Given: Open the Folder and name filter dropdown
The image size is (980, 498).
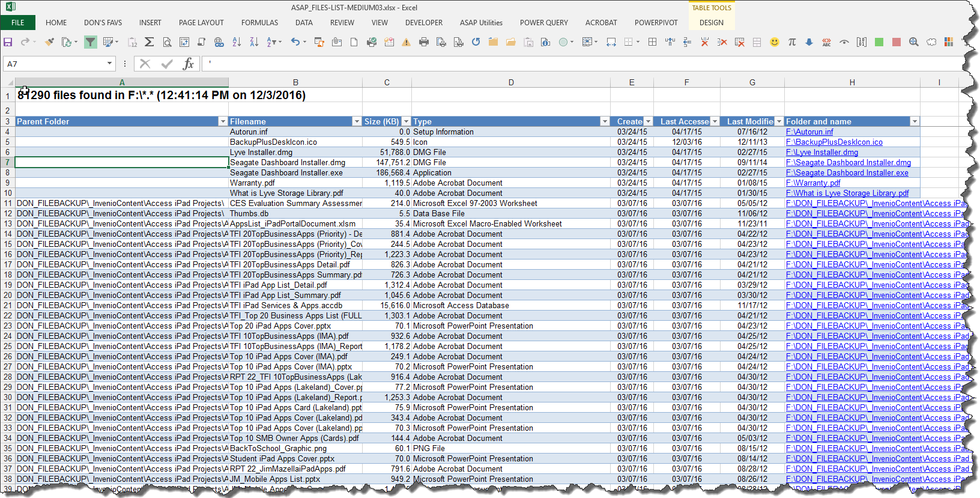Looking at the screenshot, I should point(915,121).
